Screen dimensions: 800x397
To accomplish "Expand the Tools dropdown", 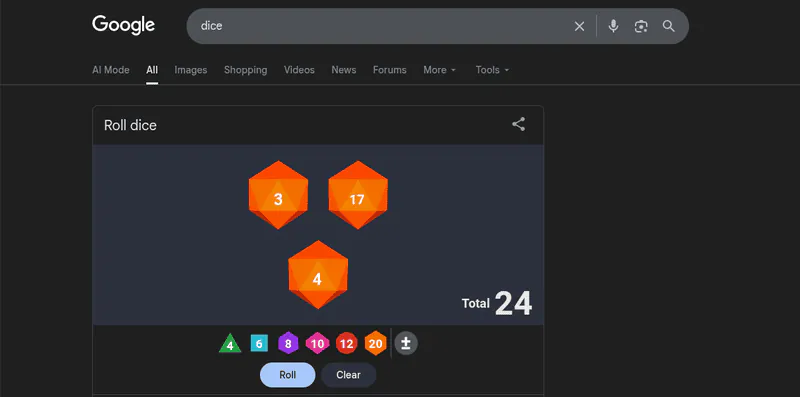I will pos(492,70).
